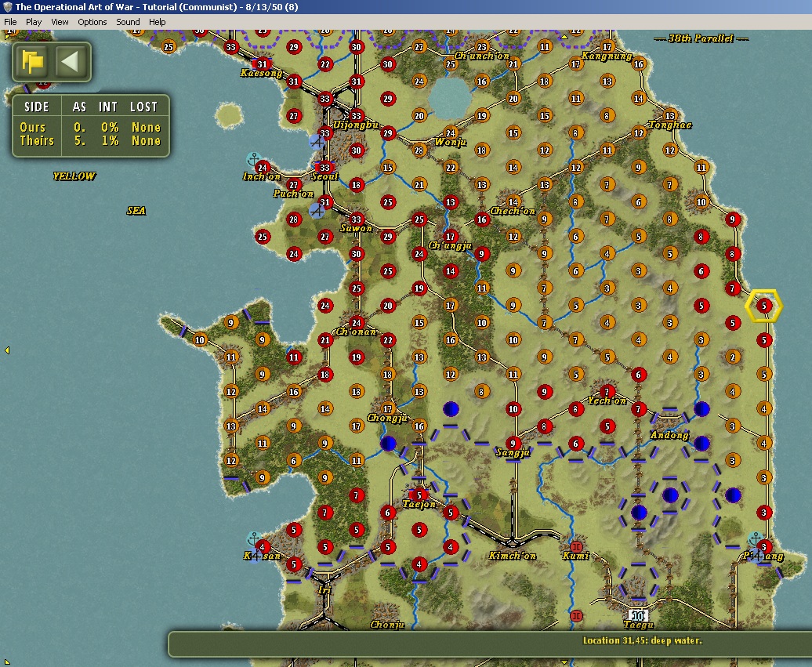Select the red II unit at Kumi
Viewport: 812px width, 667px height.
[576, 546]
